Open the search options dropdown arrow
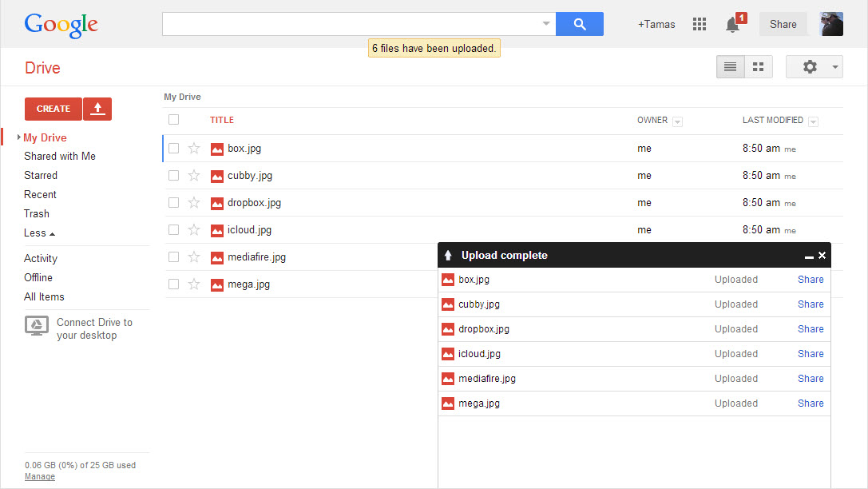 546,24
